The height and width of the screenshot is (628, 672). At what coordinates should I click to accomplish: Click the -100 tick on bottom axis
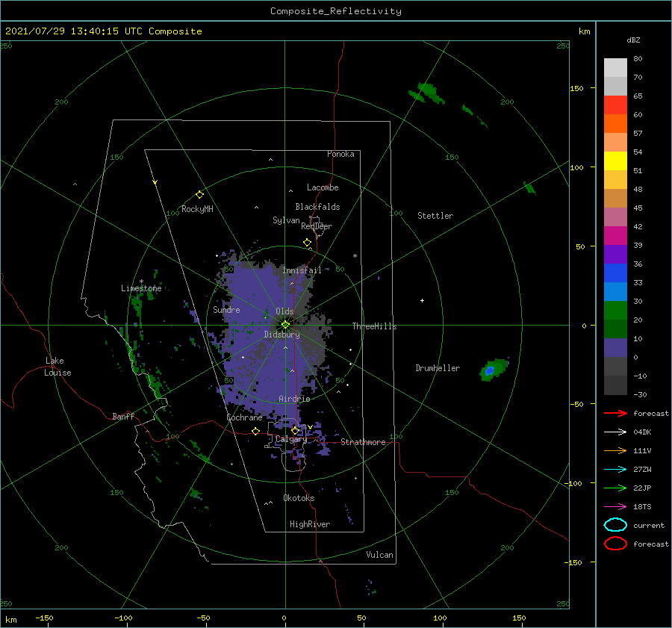point(123,618)
